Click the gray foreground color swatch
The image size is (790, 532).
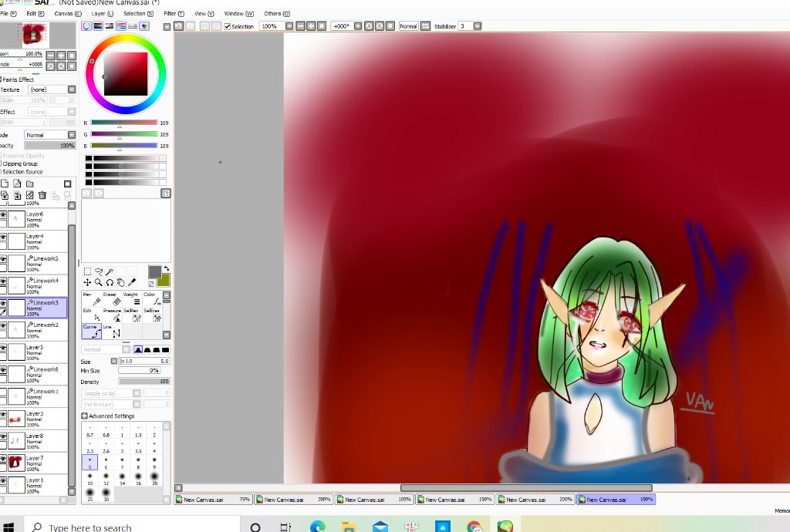pos(154,272)
